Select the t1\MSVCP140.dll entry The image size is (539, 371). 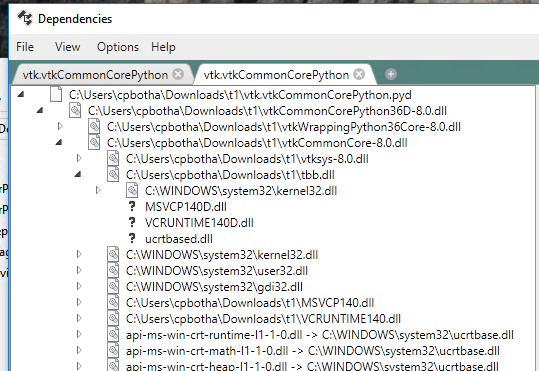pos(250,303)
